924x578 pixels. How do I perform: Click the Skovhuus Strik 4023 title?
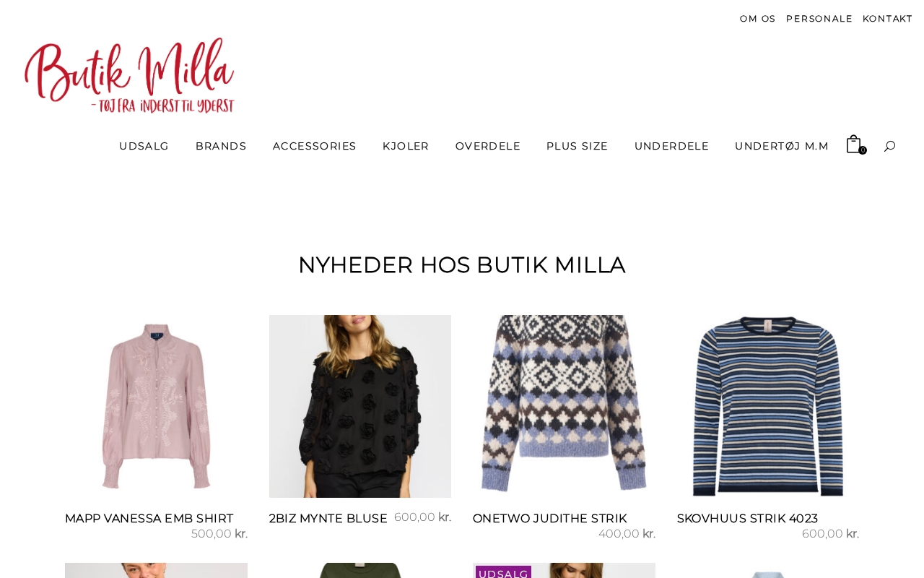747,518
